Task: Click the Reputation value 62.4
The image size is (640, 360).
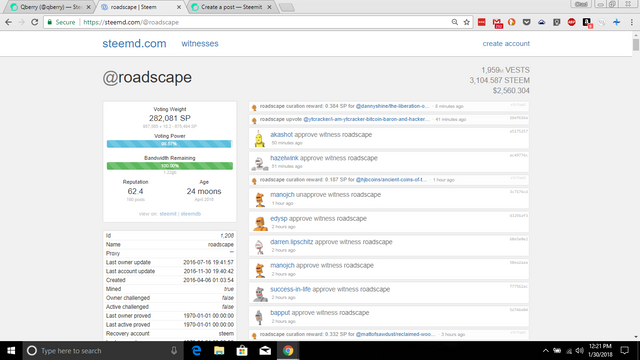Action: 136,191
